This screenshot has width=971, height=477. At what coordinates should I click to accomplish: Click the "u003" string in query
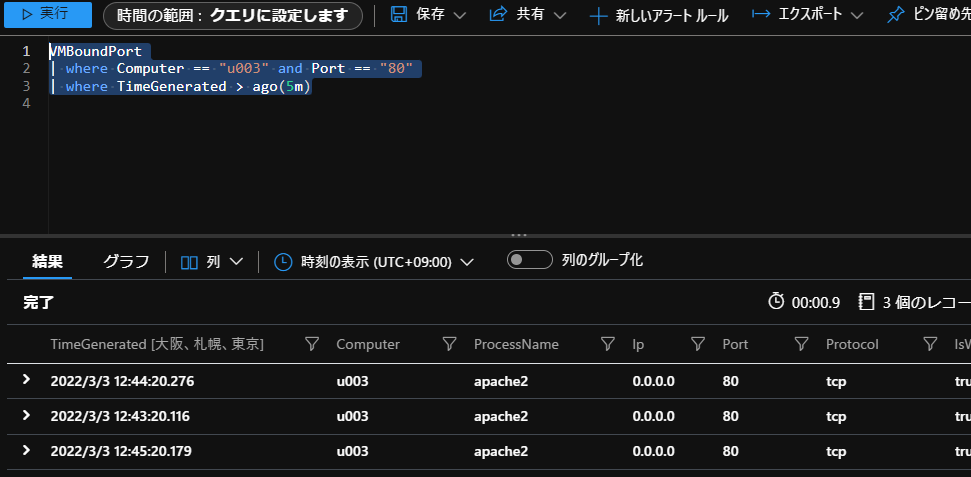[244, 68]
